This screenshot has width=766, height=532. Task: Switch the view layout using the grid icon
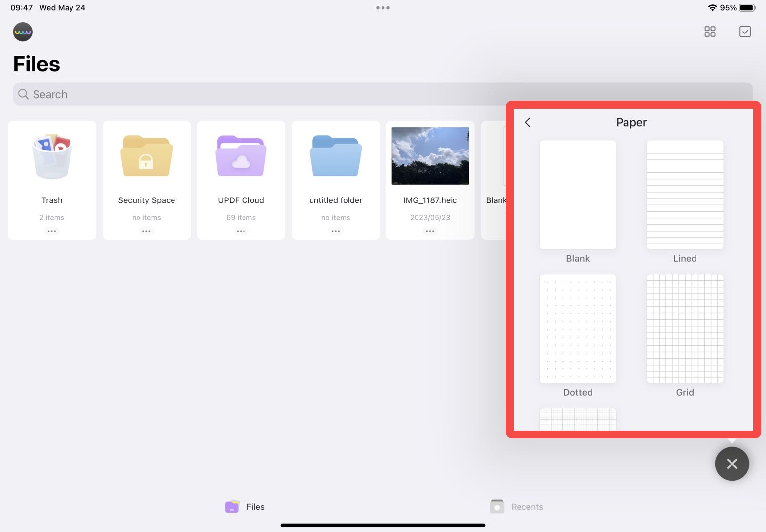point(710,32)
